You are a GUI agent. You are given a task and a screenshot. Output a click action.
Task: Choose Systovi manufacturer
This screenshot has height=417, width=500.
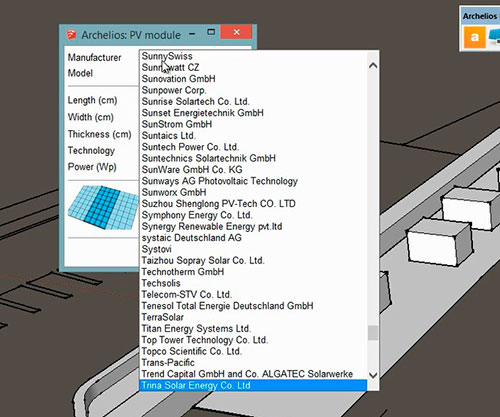253,249
